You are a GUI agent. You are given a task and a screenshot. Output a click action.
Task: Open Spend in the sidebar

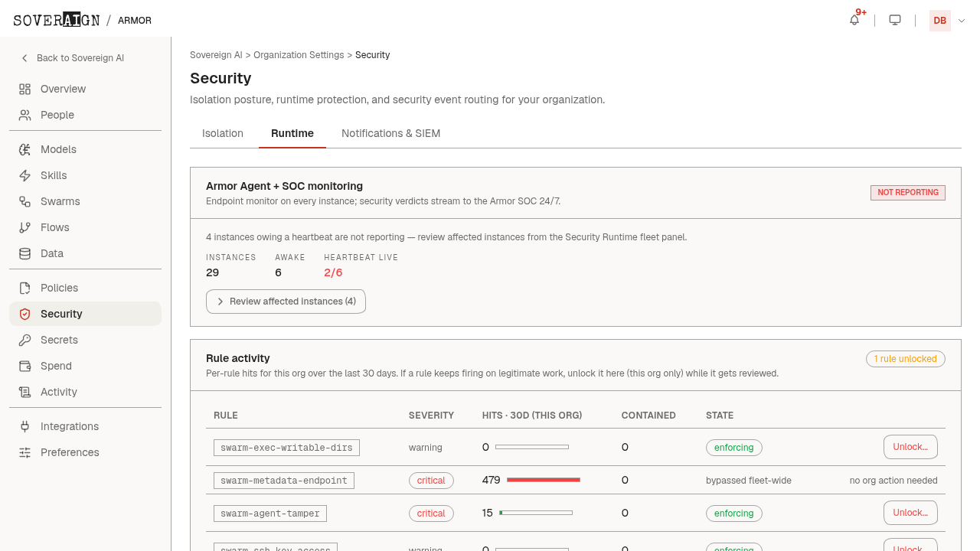click(x=85, y=366)
